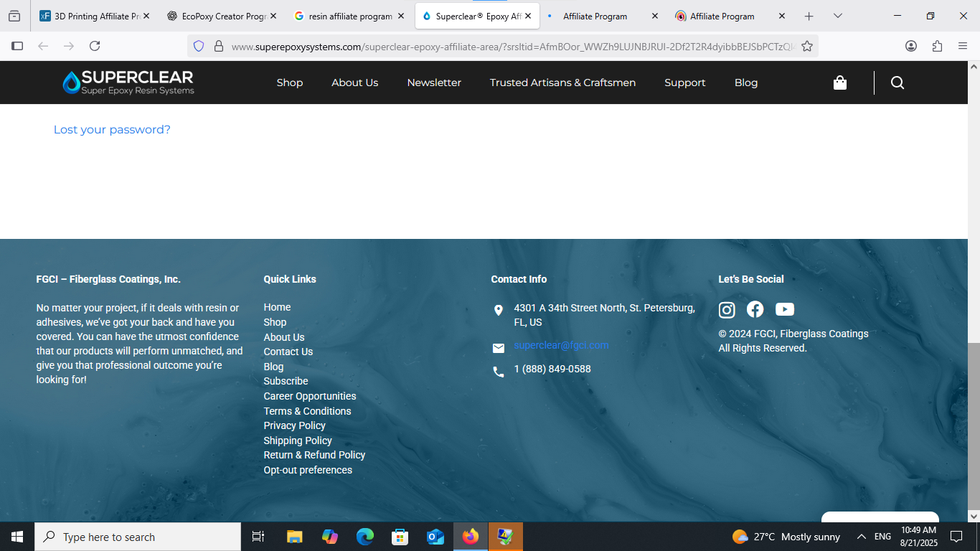Click the page vertical scrollbar thumb

[x=974, y=426]
